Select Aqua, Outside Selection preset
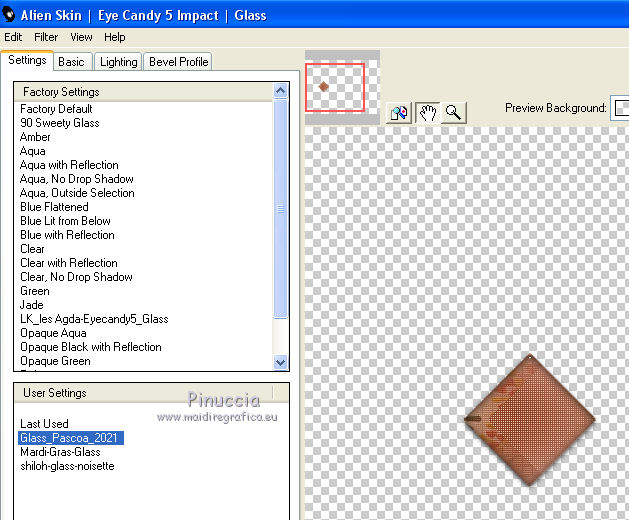Screen dimensions: 629x520 click(x=77, y=193)
